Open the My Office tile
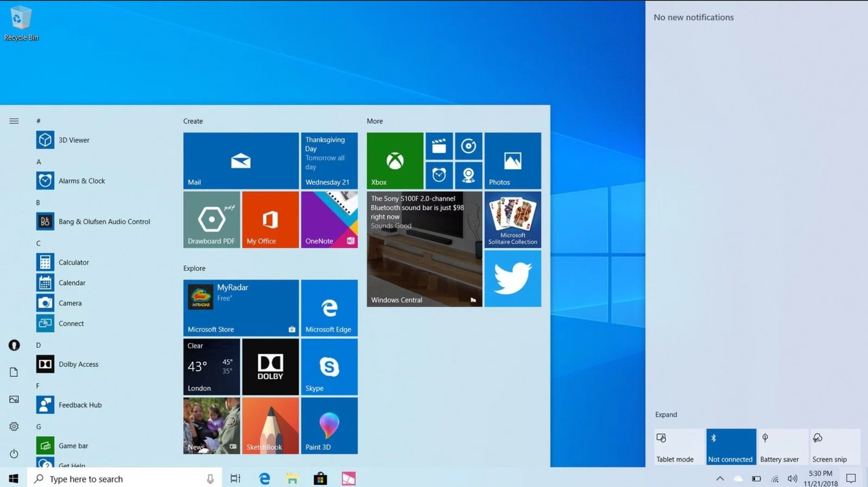This screenshot has width=868, height=487. coord(270,219)
